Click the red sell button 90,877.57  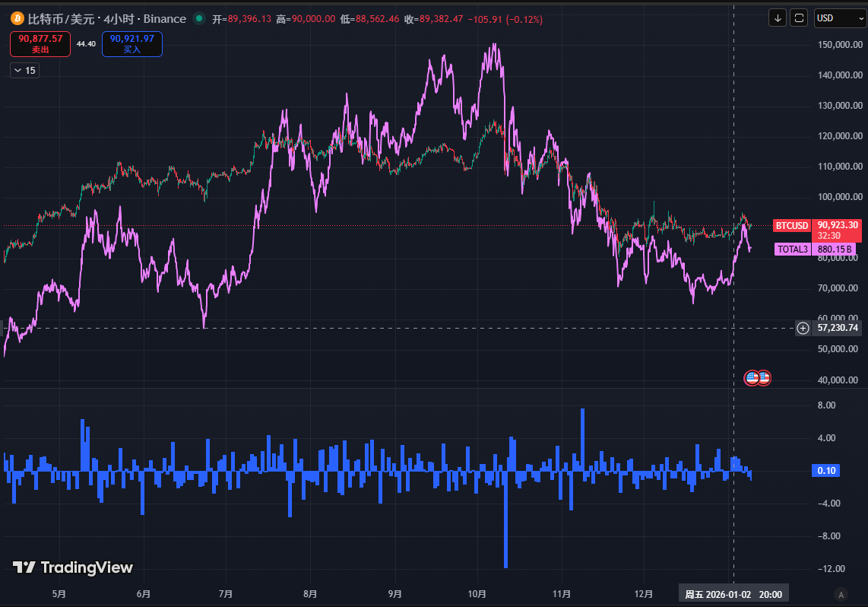click(40, 43)
